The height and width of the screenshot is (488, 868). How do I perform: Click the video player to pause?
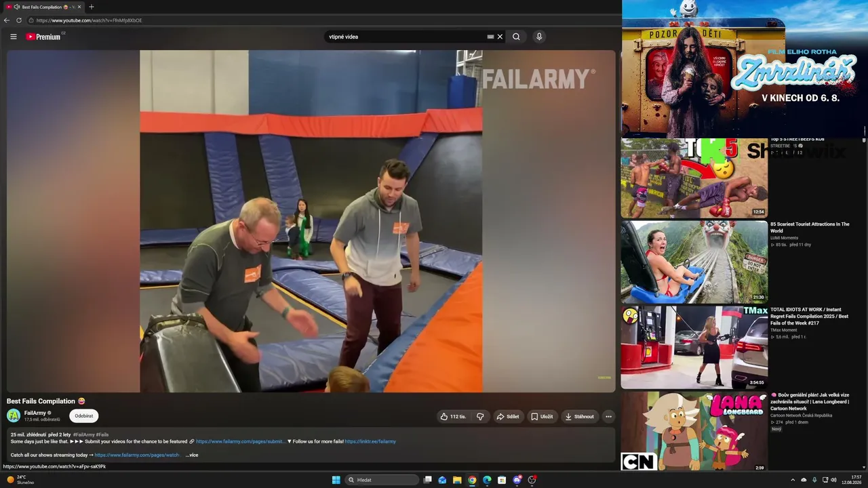(x=311, y=221)
